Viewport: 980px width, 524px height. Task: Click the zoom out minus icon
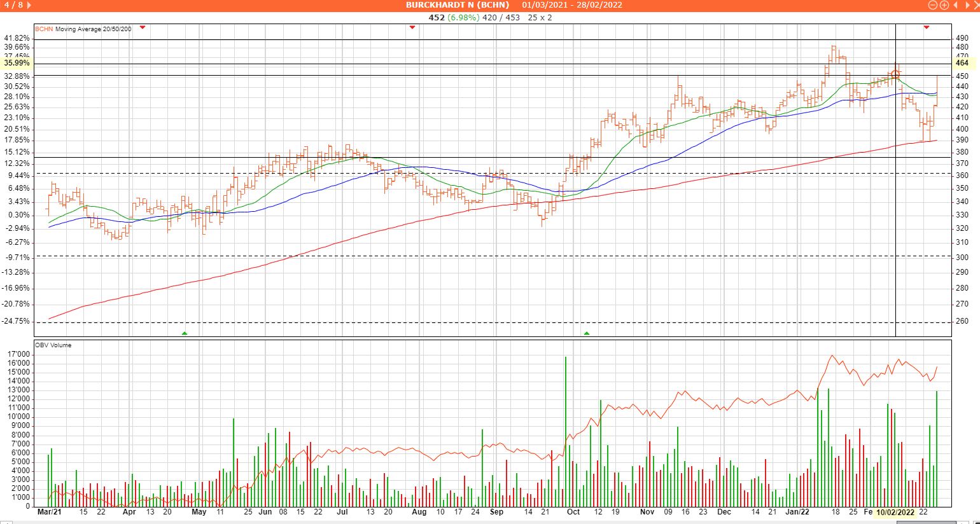933,5
